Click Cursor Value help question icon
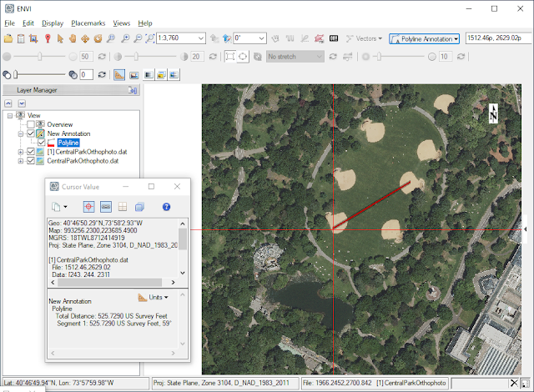Viewport: 534px width, 392px height. [x=166, y=207]
